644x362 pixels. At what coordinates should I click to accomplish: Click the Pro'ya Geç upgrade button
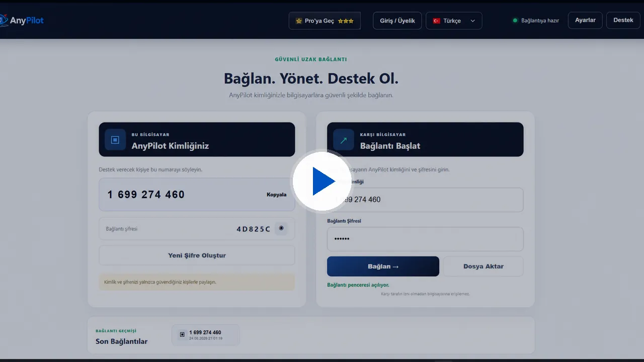[325, 21]
